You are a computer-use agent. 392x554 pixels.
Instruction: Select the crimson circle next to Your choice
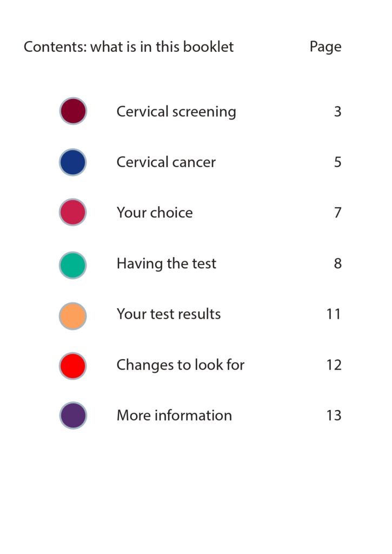[73, 213]
